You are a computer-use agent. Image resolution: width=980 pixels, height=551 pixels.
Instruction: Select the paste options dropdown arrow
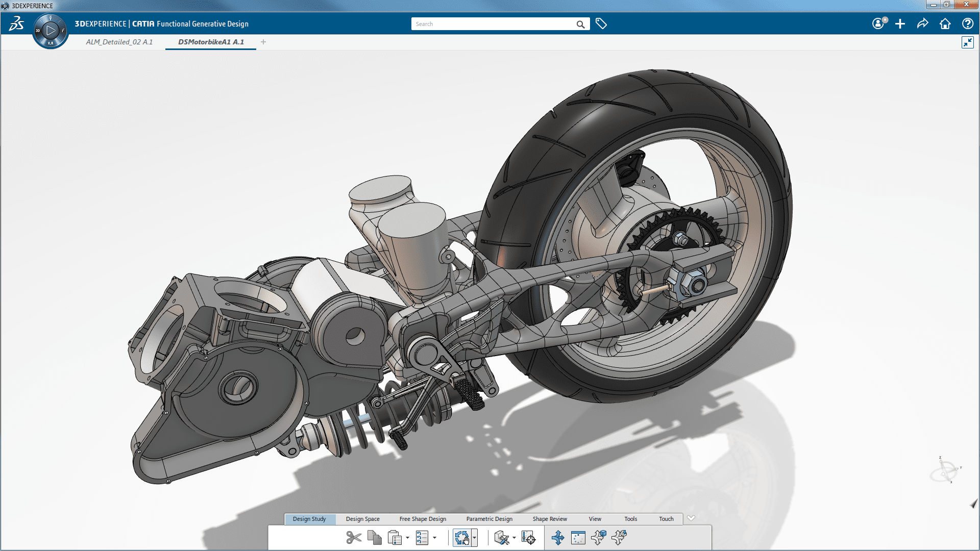[x=408, y=538]
